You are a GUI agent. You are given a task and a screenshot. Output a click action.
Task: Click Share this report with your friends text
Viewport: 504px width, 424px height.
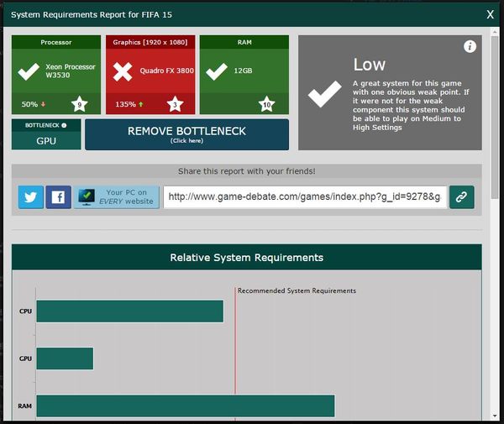[x=246, y=171]
